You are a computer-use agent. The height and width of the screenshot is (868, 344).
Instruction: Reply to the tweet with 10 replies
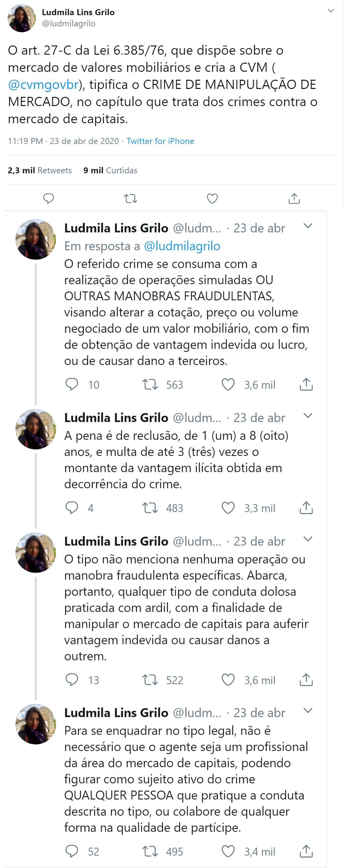coord(72,384)
